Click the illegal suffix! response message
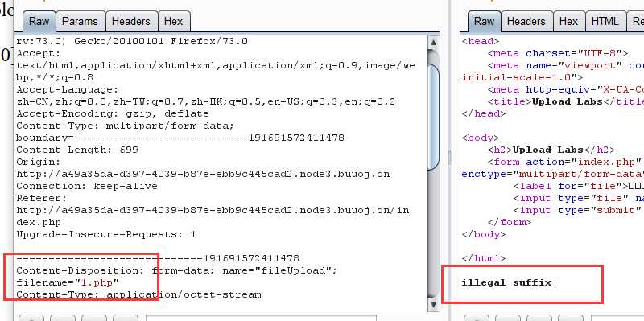This screenshot has height=321, width=644. (x=510, y=283)
